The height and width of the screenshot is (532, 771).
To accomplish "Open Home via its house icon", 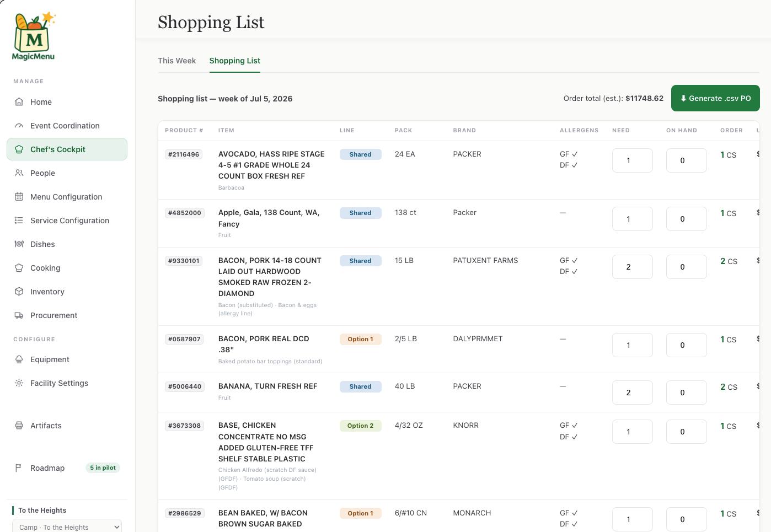I will [x=19, y=102].
